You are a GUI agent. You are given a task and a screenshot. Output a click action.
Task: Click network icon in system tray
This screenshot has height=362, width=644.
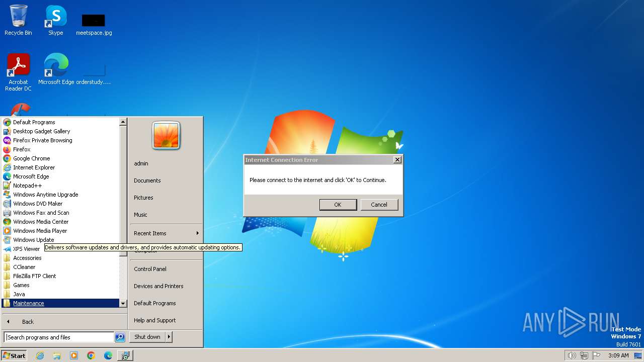(584, 355)
